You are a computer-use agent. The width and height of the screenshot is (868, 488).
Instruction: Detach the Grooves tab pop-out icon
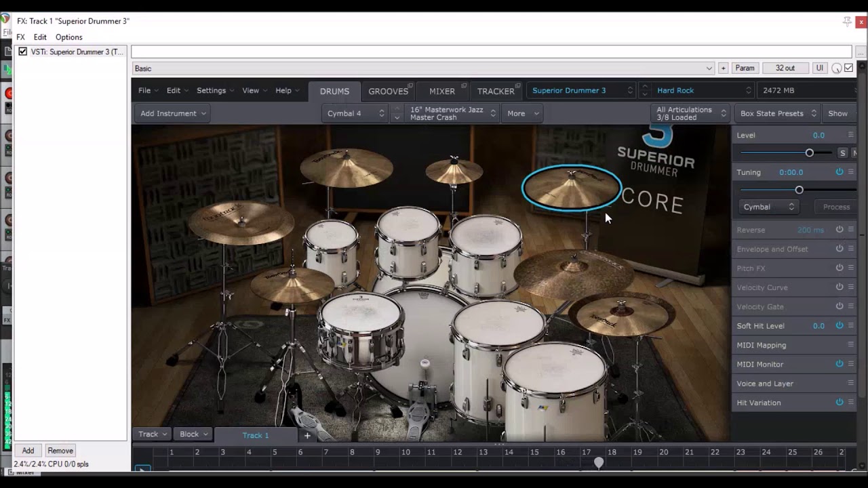(411, 85)
